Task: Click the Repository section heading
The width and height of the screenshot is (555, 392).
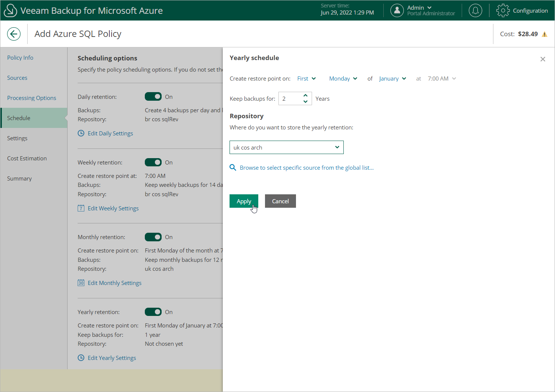Action: [x=246, y=116]
